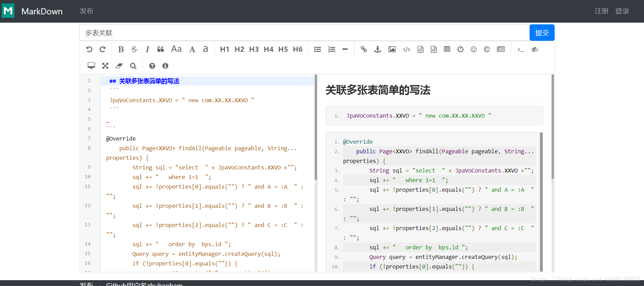Insert a table

point(447,49)
